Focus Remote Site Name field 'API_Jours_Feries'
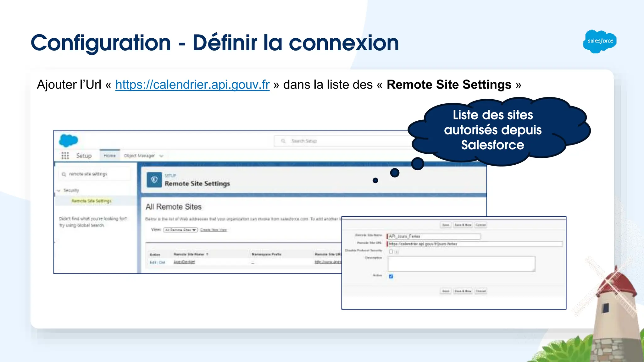 tap(434, 236)
